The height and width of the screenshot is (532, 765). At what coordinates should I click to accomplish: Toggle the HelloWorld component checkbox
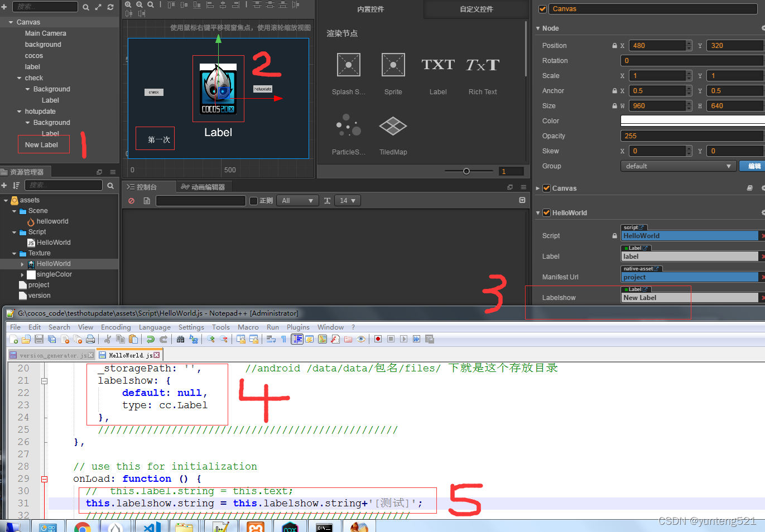pyautogui.click(x=547, y=213)
